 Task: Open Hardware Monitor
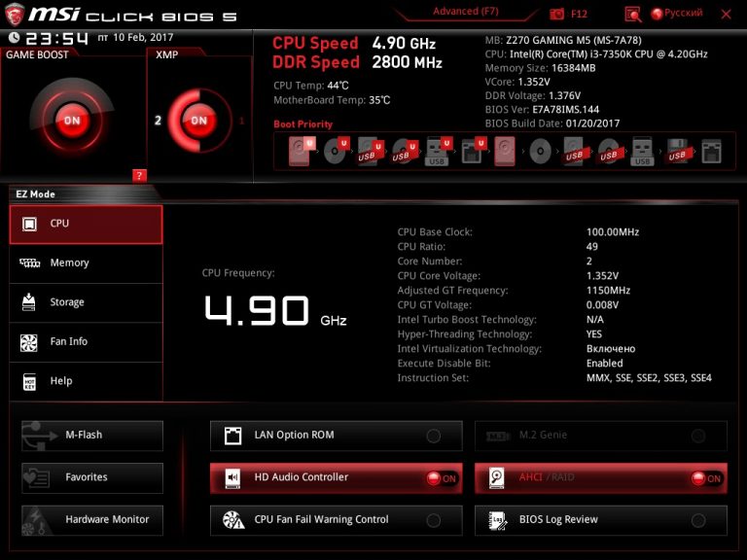(x=92, y=520)
